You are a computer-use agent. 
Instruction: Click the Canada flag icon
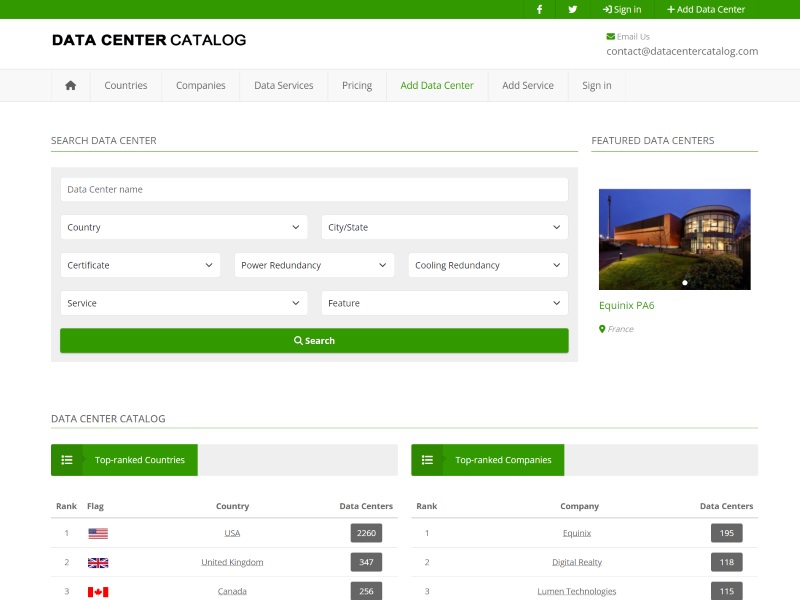(96, 590)
